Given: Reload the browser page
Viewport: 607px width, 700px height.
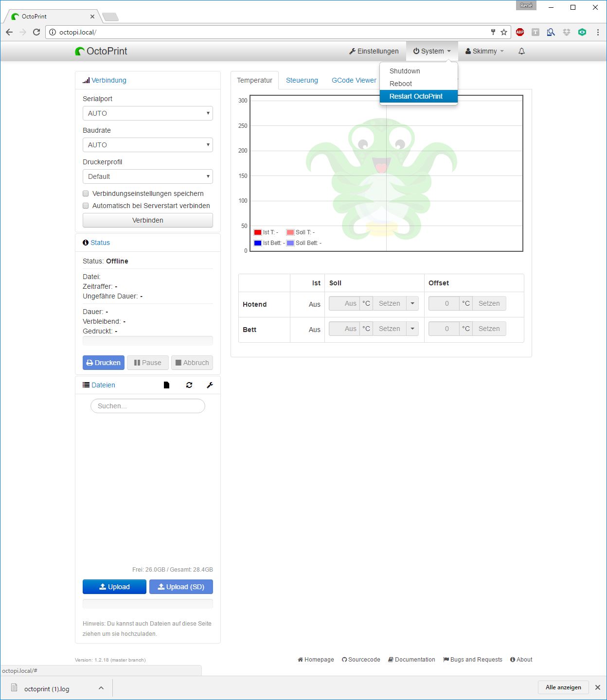Looking at the screenshot, I should coord(36,32).
